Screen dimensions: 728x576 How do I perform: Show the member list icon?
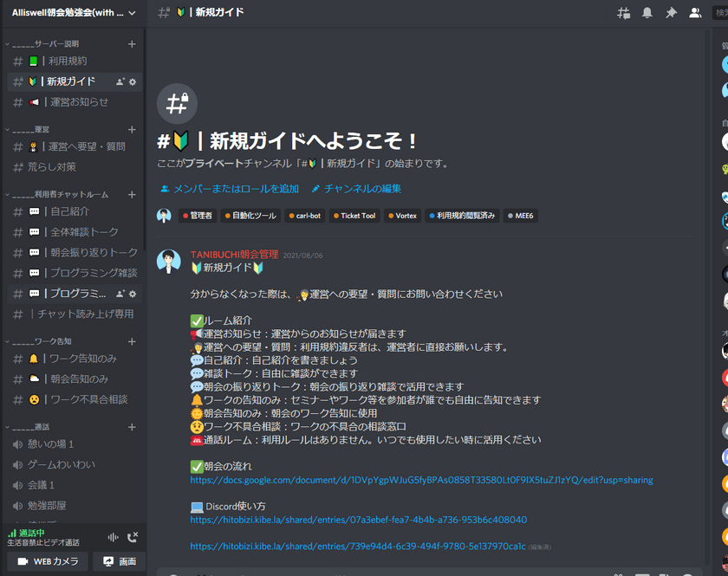coord(694,12)
